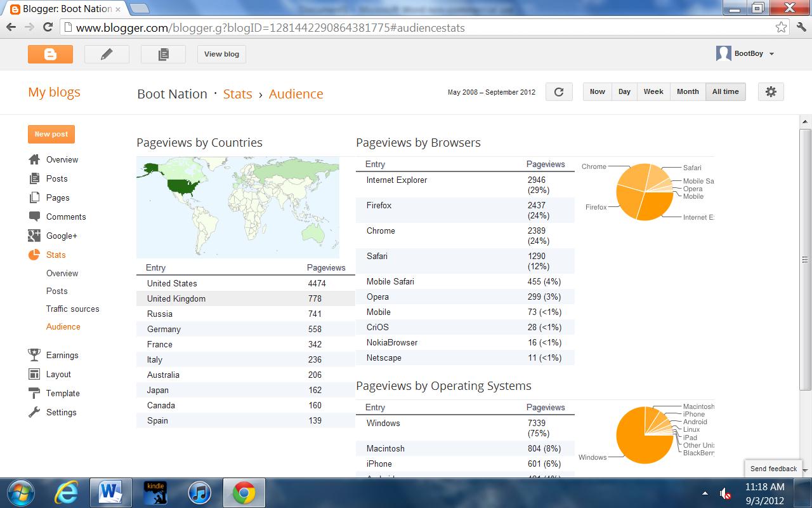Open the posts list document icon

click(163, 54)
